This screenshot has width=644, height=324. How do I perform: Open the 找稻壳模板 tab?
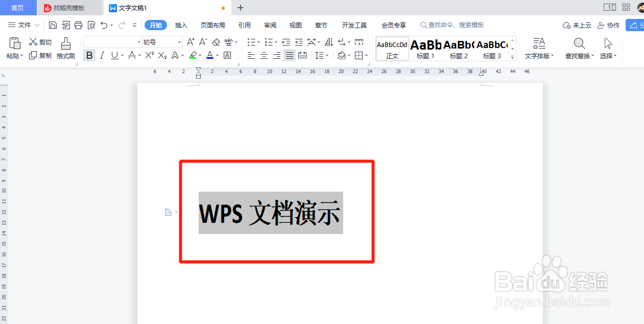tap(70, 8)
